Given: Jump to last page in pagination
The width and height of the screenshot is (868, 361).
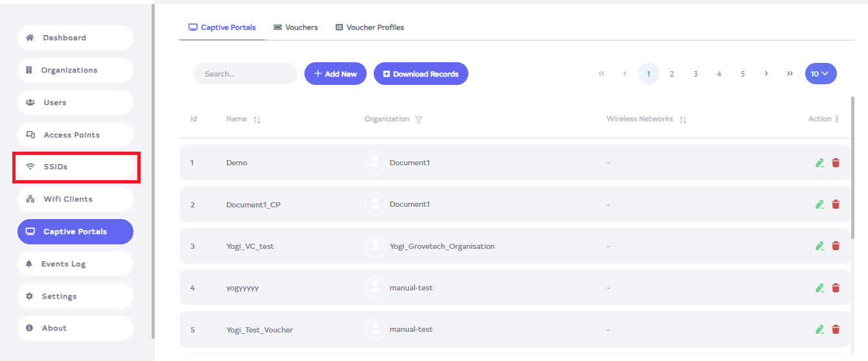Looking at the screenshot, I should tap(790, 74).
